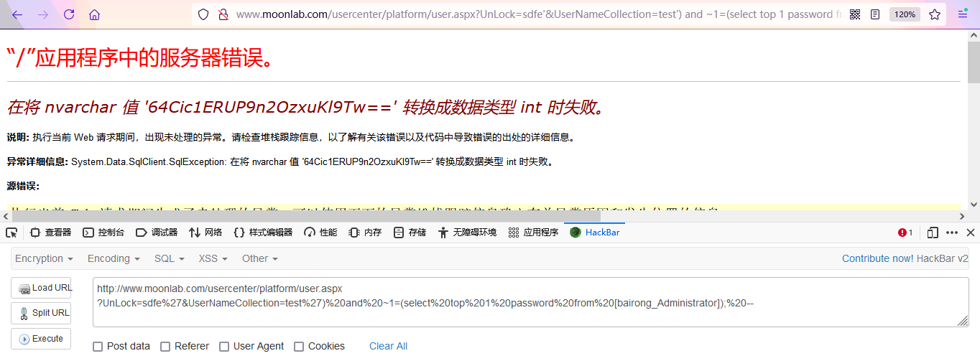Tick the User Agent checkbox

pyautogui.click(x=224, y=347)
